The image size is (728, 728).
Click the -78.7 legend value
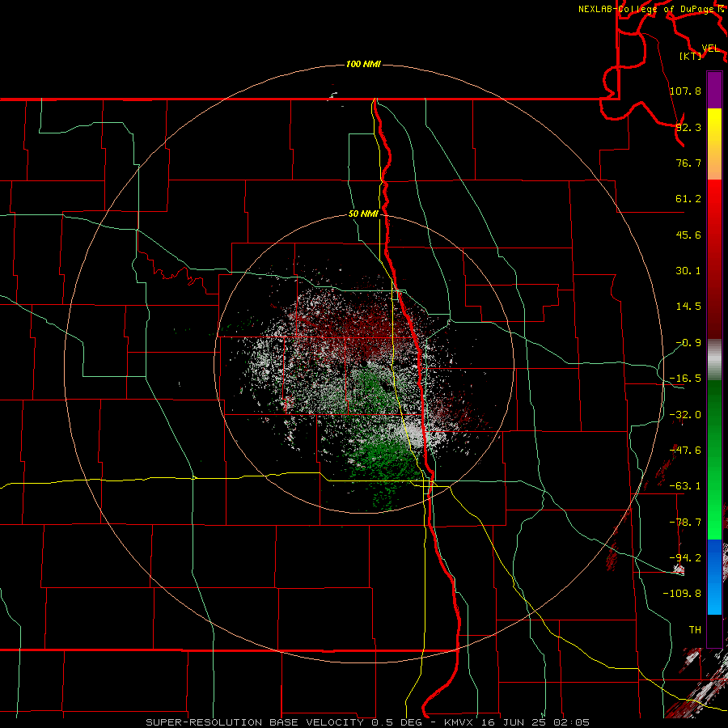click(x=685, y=523)
